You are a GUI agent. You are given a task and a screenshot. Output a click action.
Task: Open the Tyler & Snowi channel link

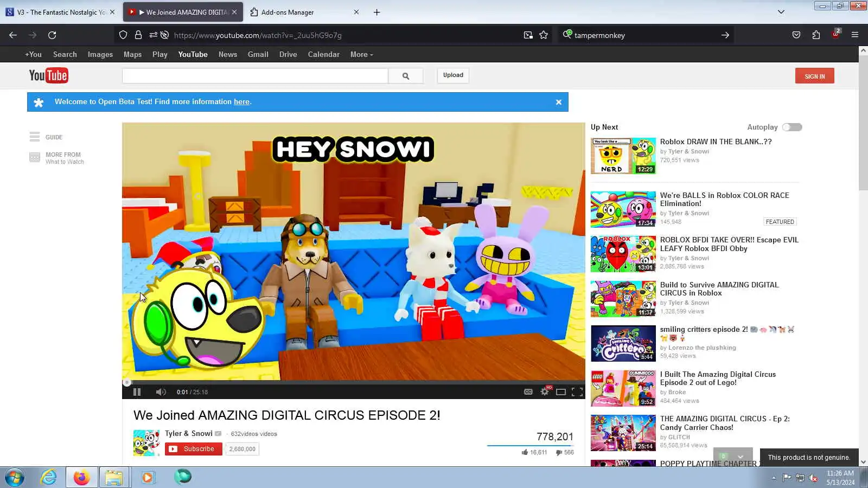pos(189,433)
